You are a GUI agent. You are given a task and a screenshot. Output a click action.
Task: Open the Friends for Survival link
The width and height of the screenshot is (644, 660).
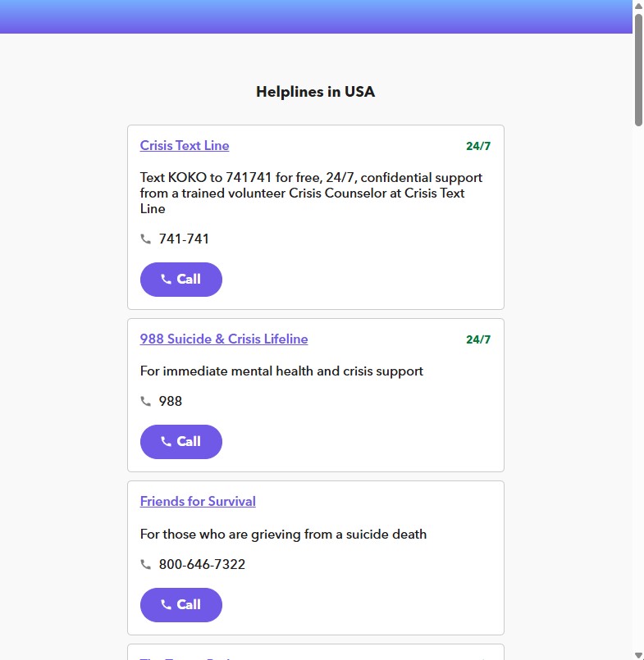[198, 501]
